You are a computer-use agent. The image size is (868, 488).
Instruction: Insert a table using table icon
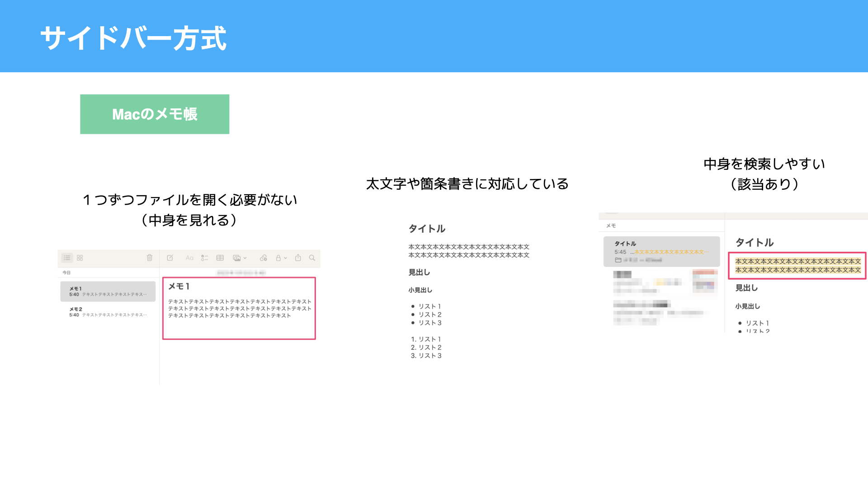220,258
